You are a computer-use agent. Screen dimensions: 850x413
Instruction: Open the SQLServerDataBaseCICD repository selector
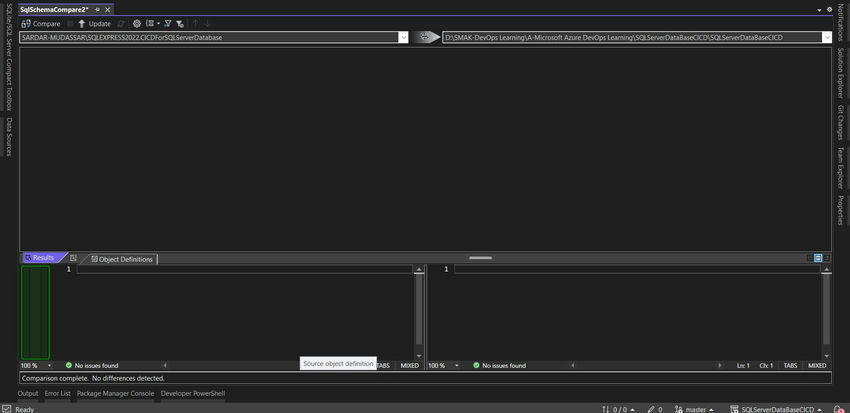tap(776, 409)
